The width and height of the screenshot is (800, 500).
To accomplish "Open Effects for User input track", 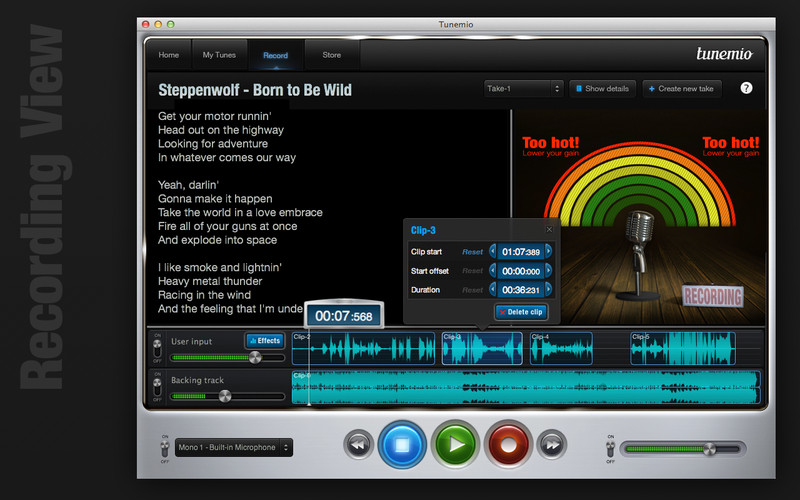I will click(x=265, y=340).
